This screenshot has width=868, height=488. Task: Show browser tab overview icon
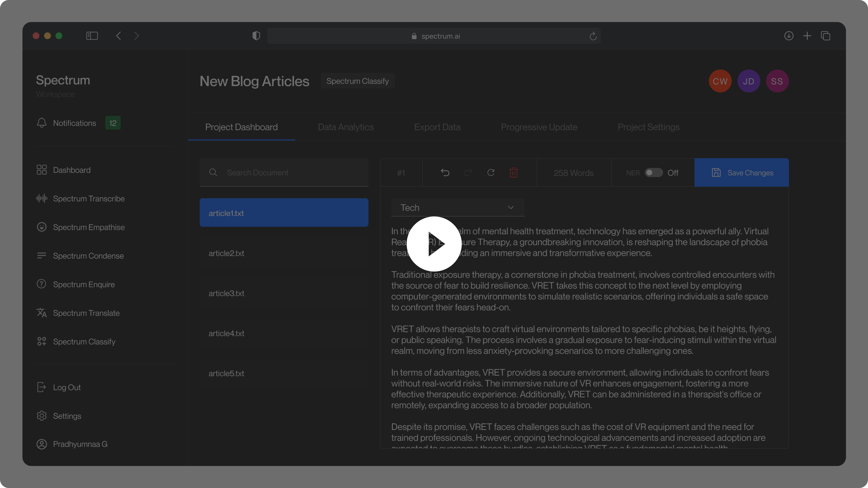826,36
